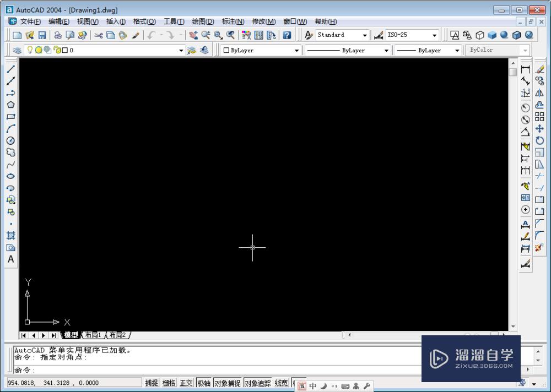Select the Mirror modify tool

click(x=539, y=91)
